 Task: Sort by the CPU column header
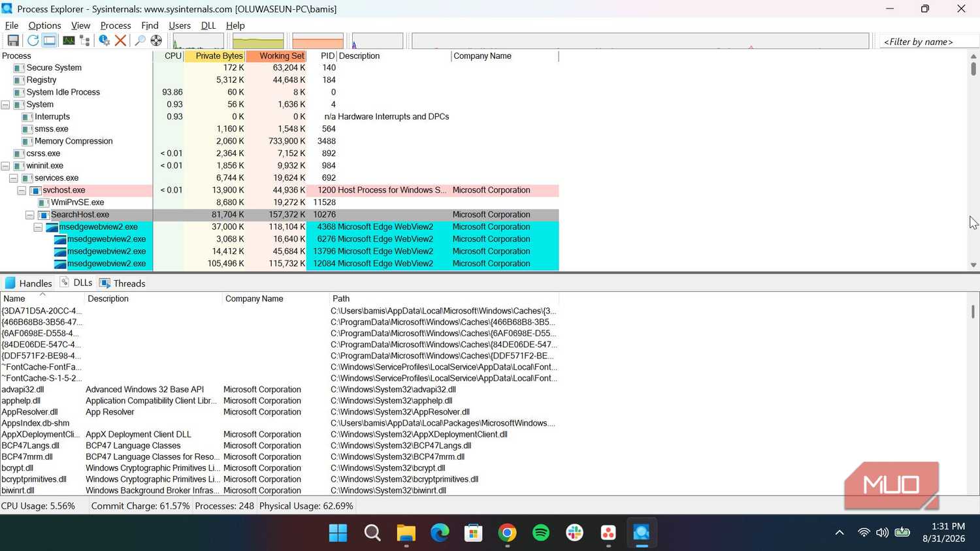[x=169, y=56]
